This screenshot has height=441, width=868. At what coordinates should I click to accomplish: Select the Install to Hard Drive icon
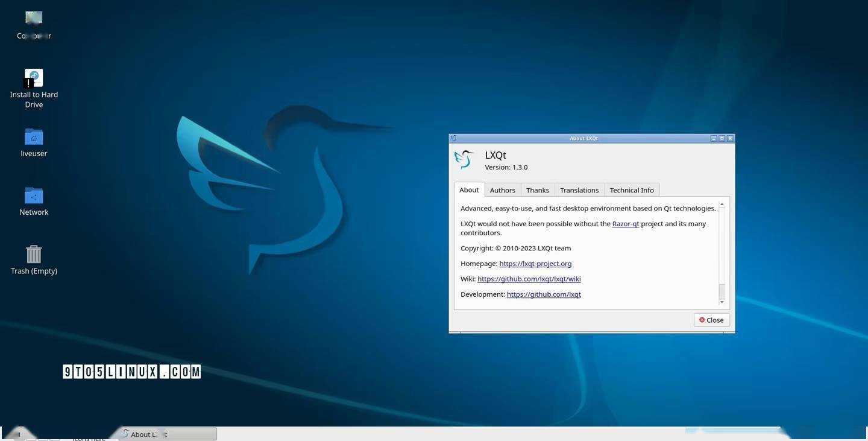(x=34, y=88)
